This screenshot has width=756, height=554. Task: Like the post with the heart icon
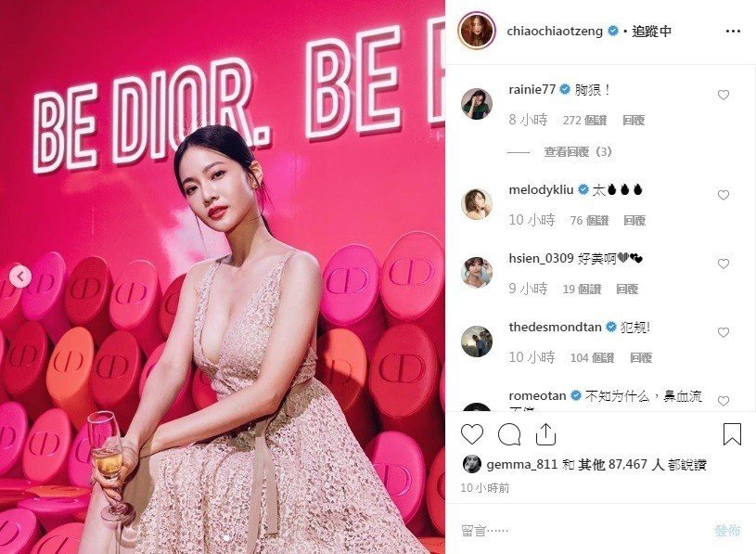(472, 434)
